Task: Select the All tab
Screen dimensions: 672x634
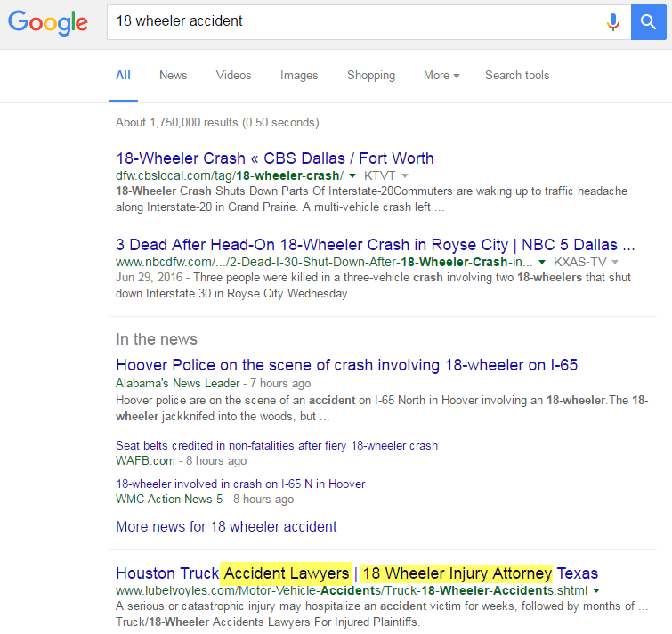Action: 123,76
